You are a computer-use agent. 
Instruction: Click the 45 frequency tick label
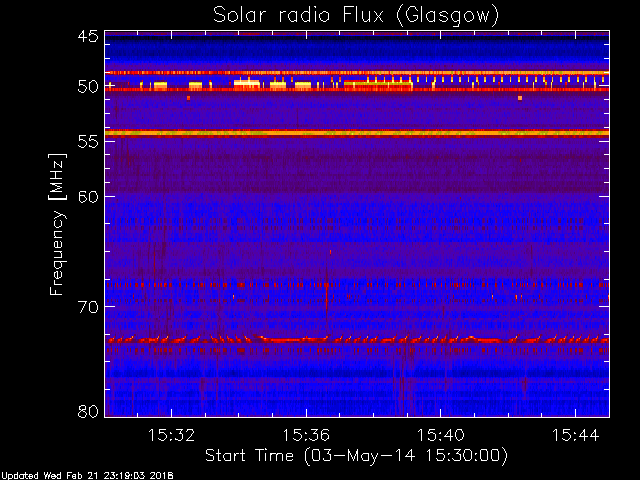point(88,36)
